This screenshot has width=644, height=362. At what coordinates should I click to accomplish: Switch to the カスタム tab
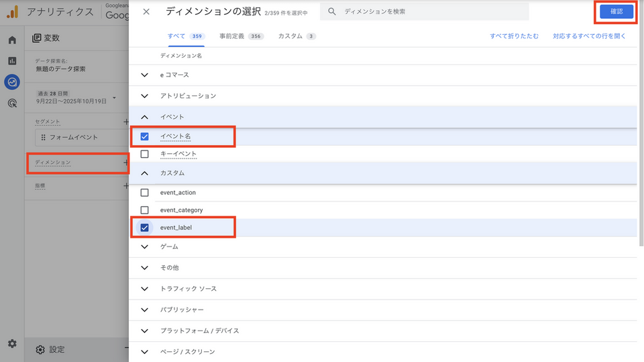coord(290,36)
